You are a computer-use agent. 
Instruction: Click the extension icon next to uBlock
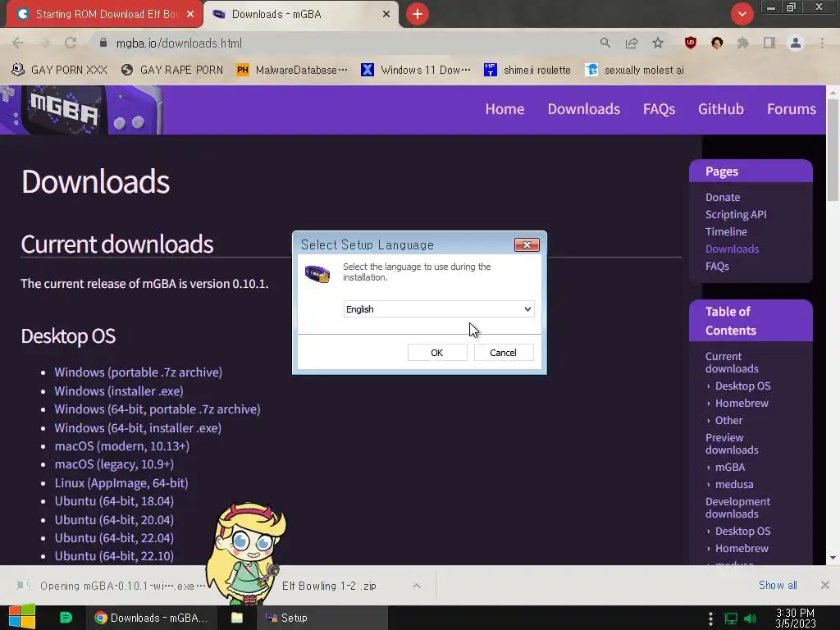pyautogui.click(x=717, y=43)
